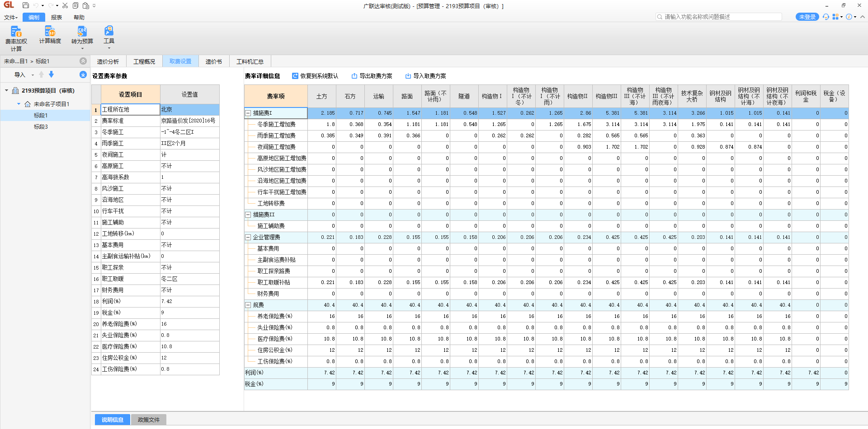
Task: Select 标段3 in the project tree
Action: [41, 127]
